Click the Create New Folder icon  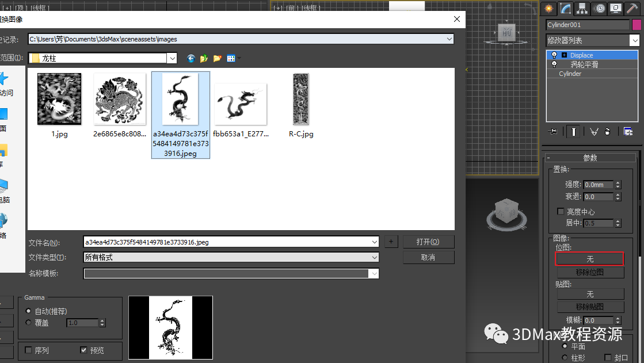[x=218, y=58]
